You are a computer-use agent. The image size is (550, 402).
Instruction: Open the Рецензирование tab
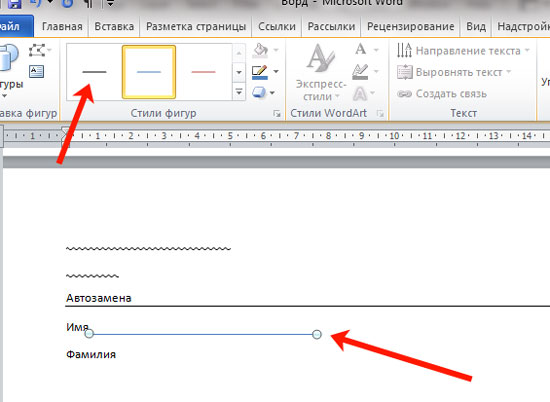tap(410, 27)
